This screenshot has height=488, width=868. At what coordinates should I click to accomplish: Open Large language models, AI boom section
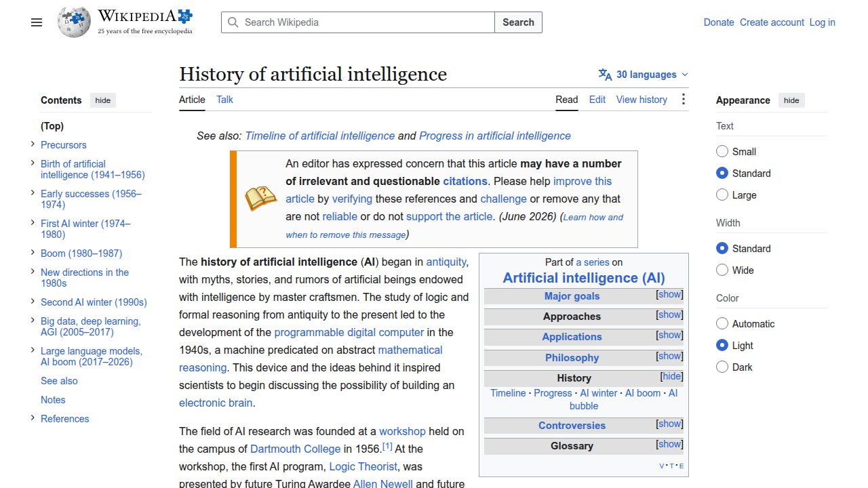(92, 357)
